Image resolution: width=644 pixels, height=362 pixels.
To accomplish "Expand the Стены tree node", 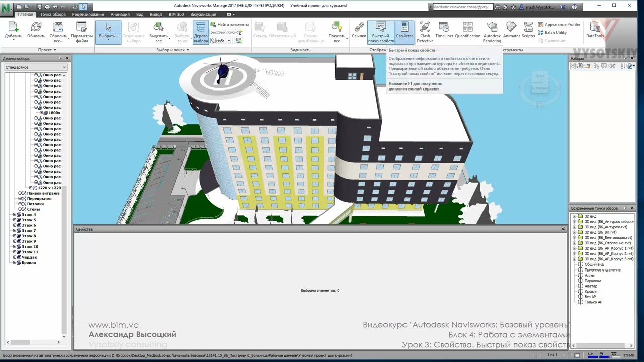I will 20,209.
